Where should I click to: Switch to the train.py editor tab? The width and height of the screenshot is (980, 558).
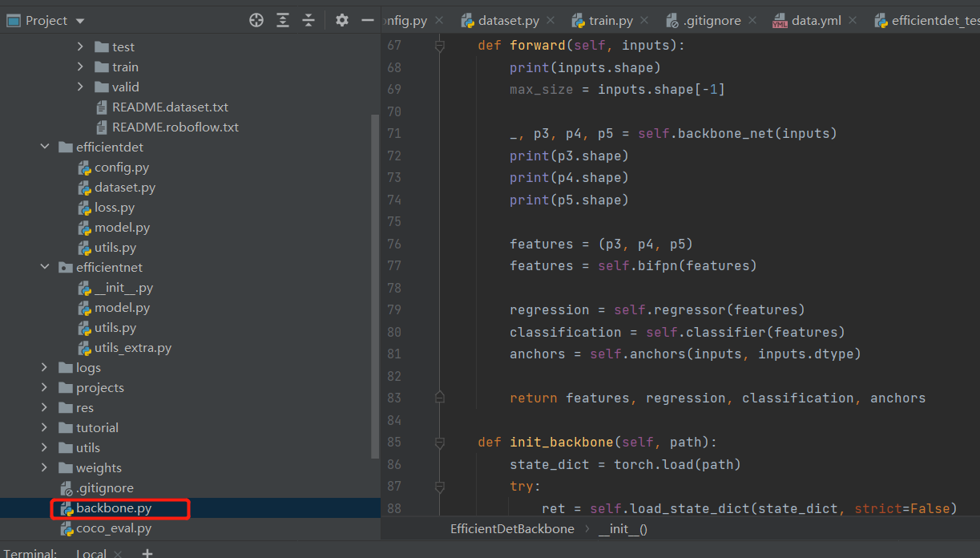point(611,21)
